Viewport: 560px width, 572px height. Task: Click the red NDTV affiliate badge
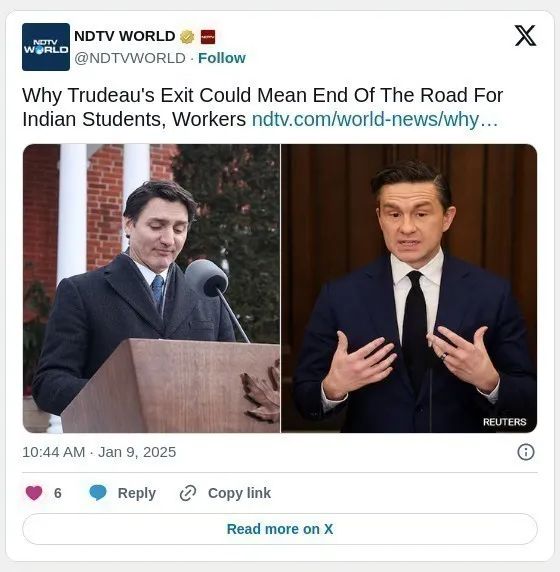[208, 36]
